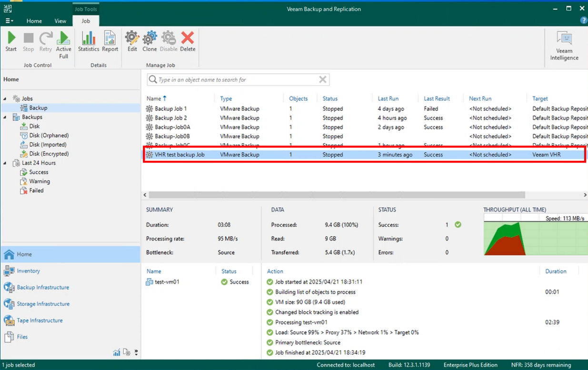Collapse the Jobs tree node
588x370 pixels.
click(x=5, y=99)
